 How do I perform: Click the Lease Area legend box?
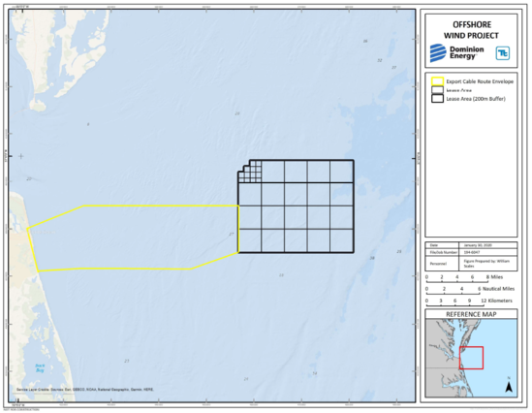(437, 90)
